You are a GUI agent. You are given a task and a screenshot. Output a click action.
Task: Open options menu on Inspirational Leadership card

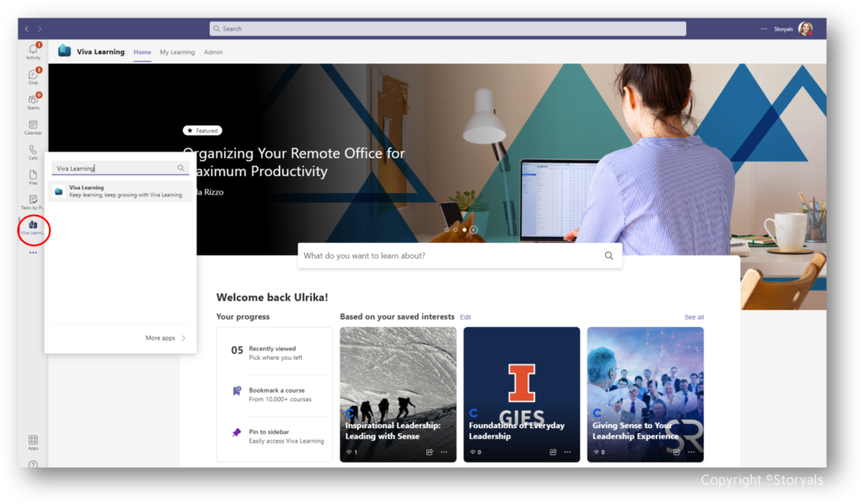pos(444,453)
